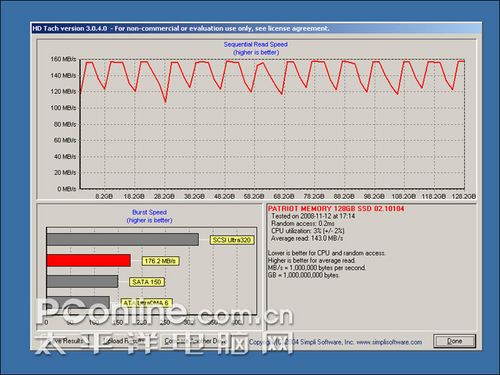The width and height of the screenshot is (500, 375).
Task: Click the Done button
Action: pos(454,341)
